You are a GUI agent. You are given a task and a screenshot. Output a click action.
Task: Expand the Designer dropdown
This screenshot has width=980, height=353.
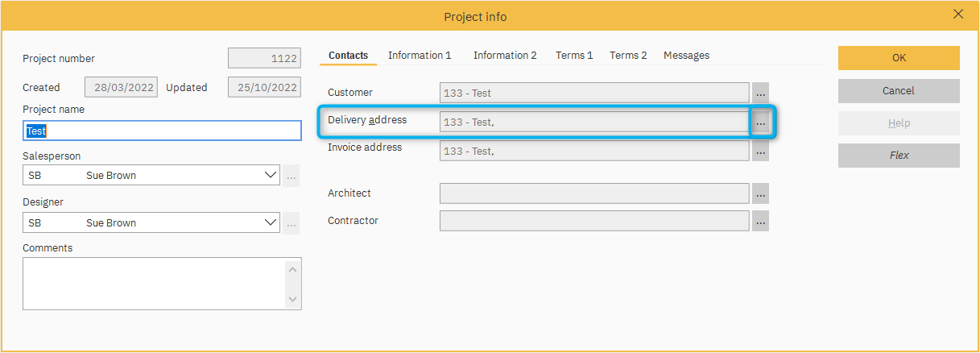tap(270, 222)
